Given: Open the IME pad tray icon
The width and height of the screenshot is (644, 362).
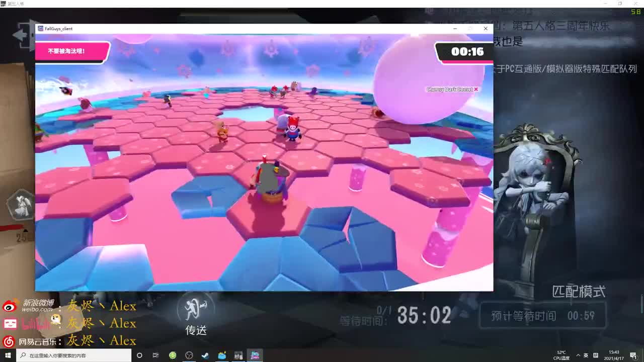Looking at the screenshot, I should 596,355.
